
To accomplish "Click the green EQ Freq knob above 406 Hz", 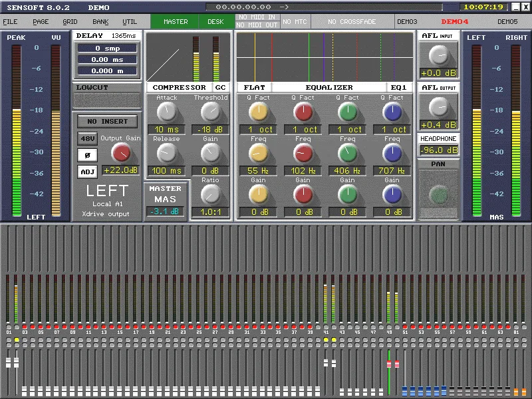I will coord(348,154).
